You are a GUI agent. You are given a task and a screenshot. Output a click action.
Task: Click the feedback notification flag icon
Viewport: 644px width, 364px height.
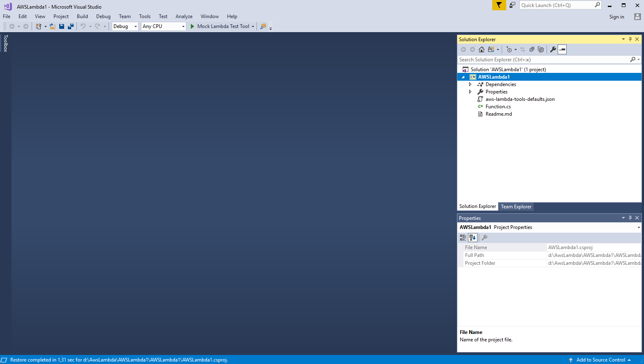pyautogui.click(x=499, y=5)
